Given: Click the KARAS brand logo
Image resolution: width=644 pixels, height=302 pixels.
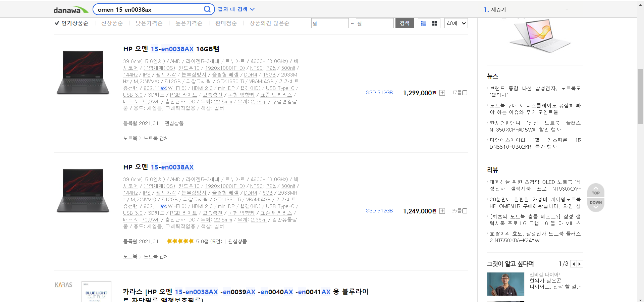Looking at the screenshot, I should point(64,285).
